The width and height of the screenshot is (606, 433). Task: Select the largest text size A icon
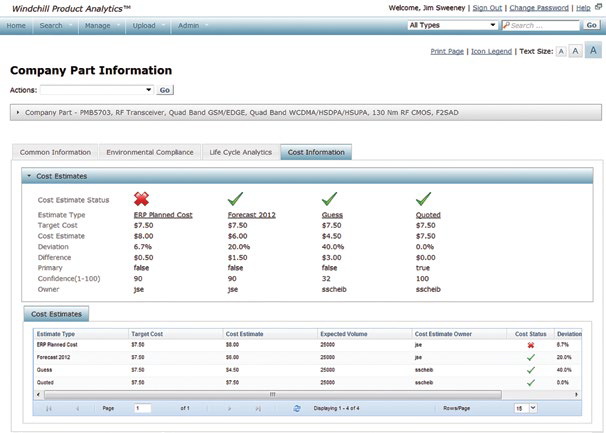[x=593, y=50]
